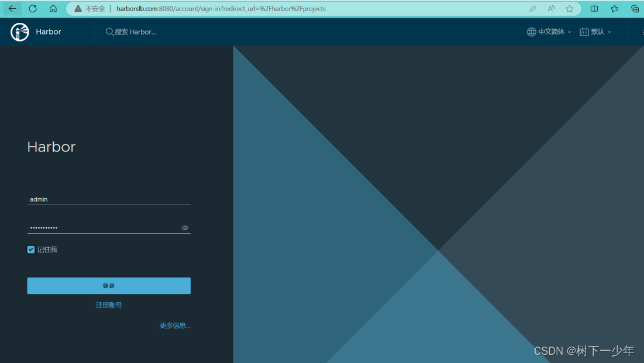
Task: Click the Harbor header title link
Action: click(49, 32)
